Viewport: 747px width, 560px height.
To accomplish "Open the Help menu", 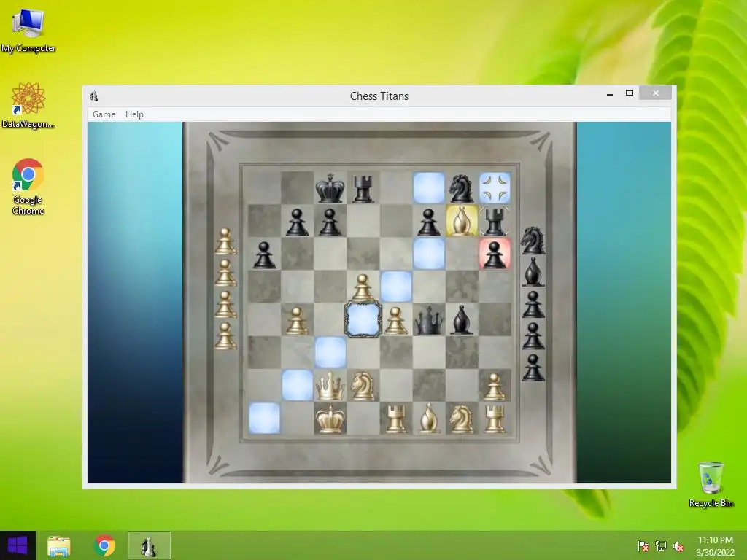I will (x=134, y=114).
